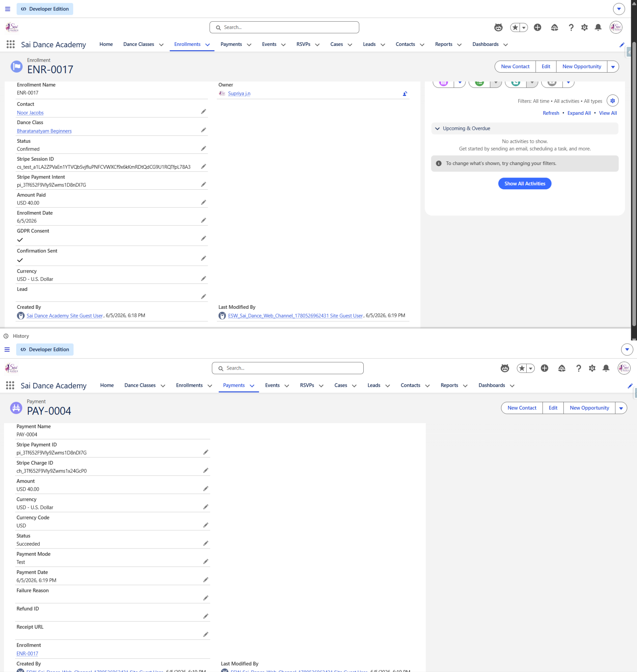Open Bharatanatyam Beginners dance class link
This screenshot has height=672, width=637.
[x=44, y=131]
